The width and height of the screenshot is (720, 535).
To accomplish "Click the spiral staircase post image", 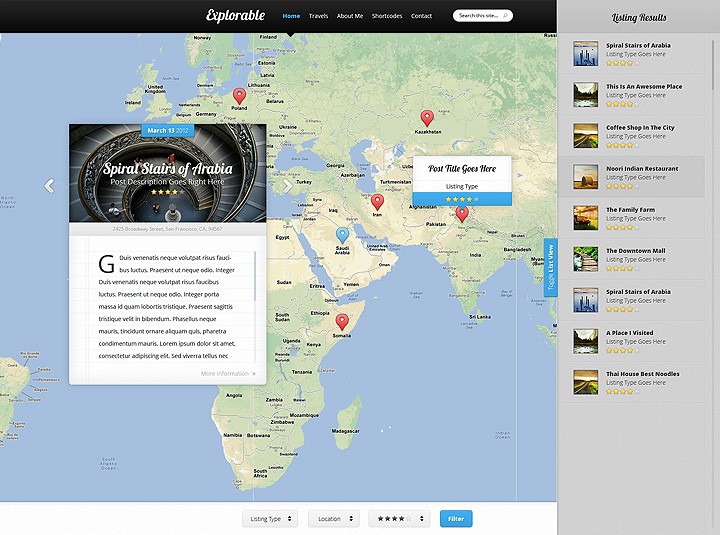I will 168,173.
